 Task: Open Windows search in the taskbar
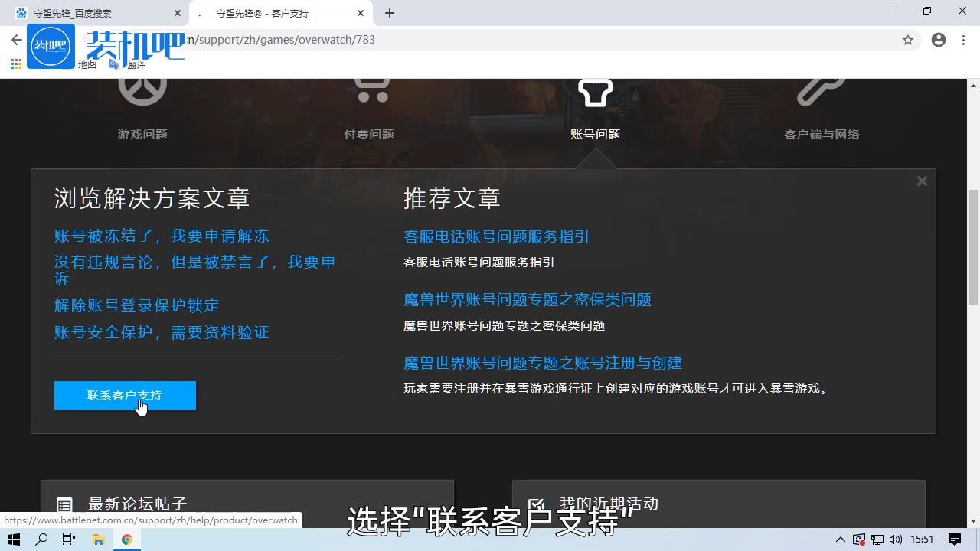tap(40, 539)
